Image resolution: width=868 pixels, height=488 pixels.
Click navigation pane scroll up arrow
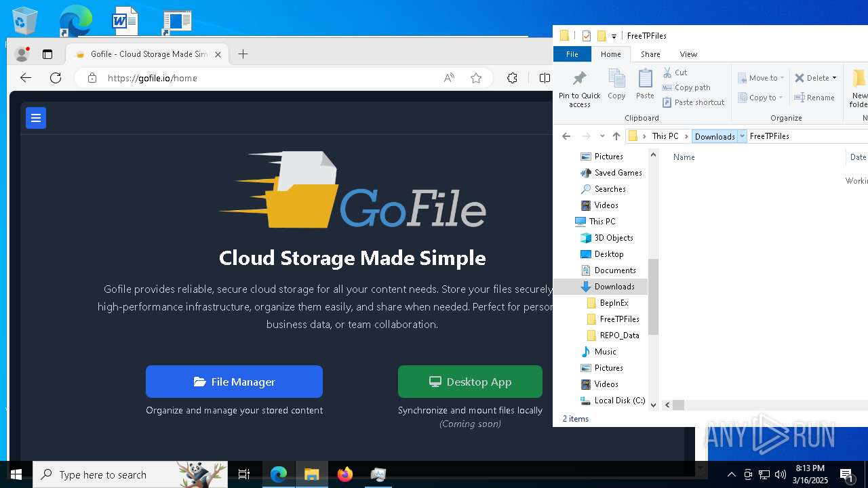[654, 155]
